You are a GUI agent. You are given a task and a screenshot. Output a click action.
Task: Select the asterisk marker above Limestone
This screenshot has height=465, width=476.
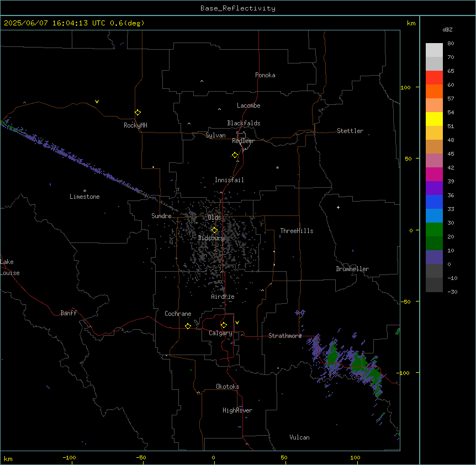click(x=84, y=191)
